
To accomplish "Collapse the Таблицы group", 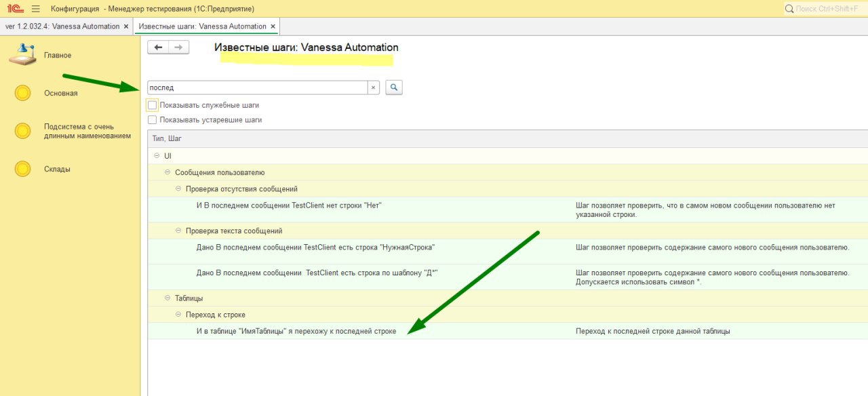I will point(167,298).
